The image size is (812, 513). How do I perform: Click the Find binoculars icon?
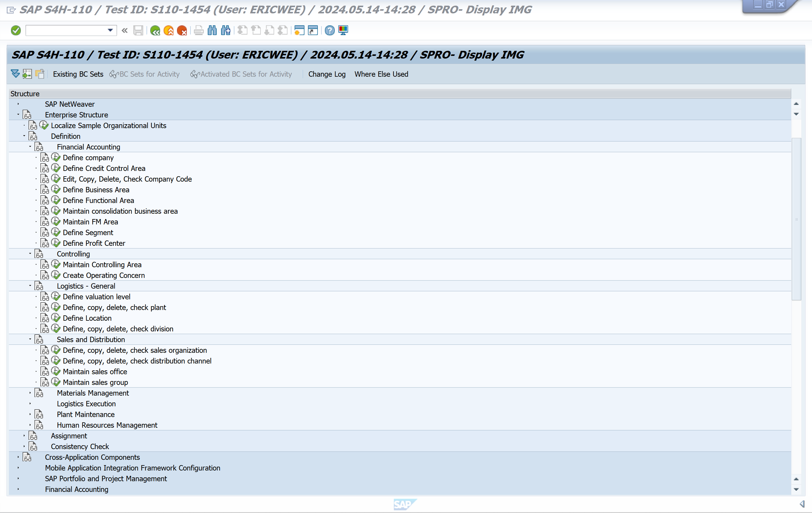click(212, 30)
